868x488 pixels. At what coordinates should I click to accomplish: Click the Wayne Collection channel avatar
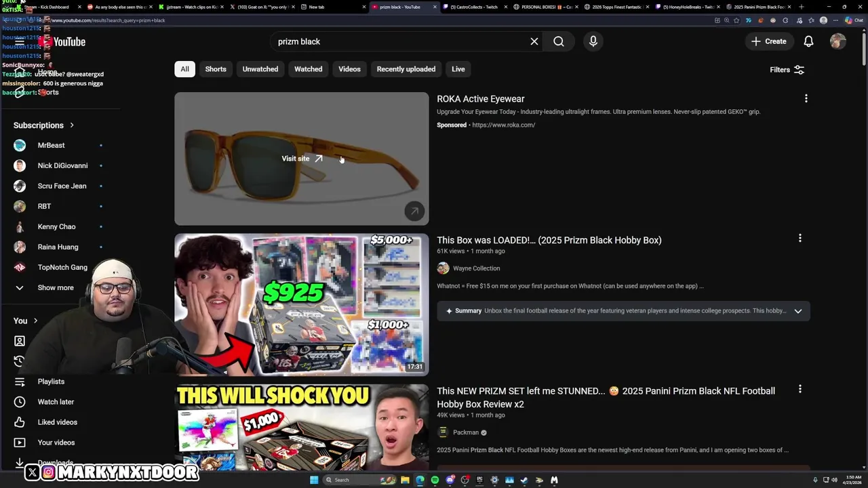click(443, 268)
